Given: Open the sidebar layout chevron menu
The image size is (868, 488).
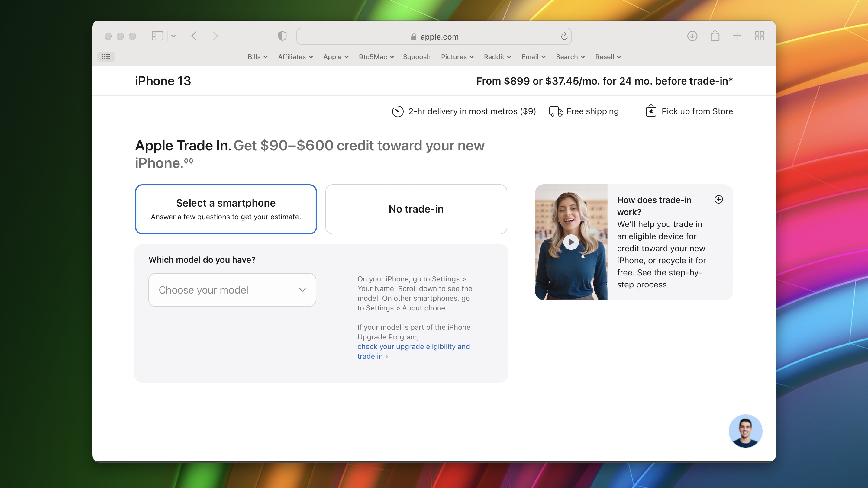Looking at the screenshot, I should pos(174,36).
